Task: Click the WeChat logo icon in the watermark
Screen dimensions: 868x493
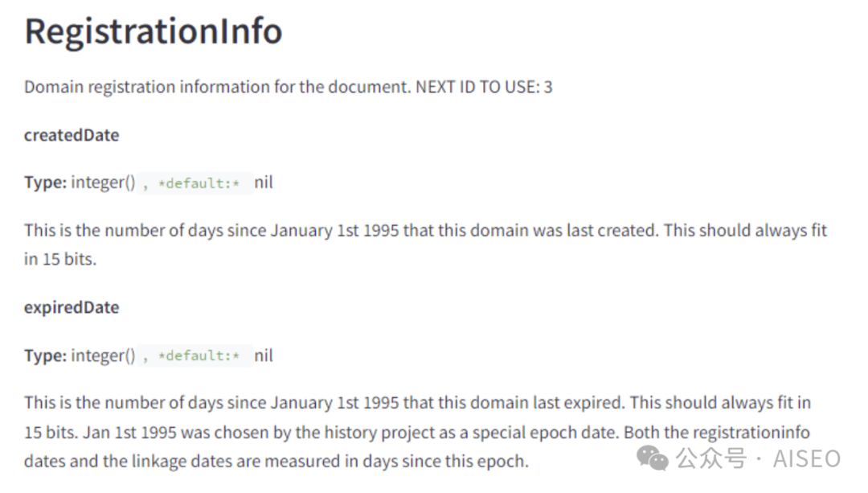Action: coord(653,458)
